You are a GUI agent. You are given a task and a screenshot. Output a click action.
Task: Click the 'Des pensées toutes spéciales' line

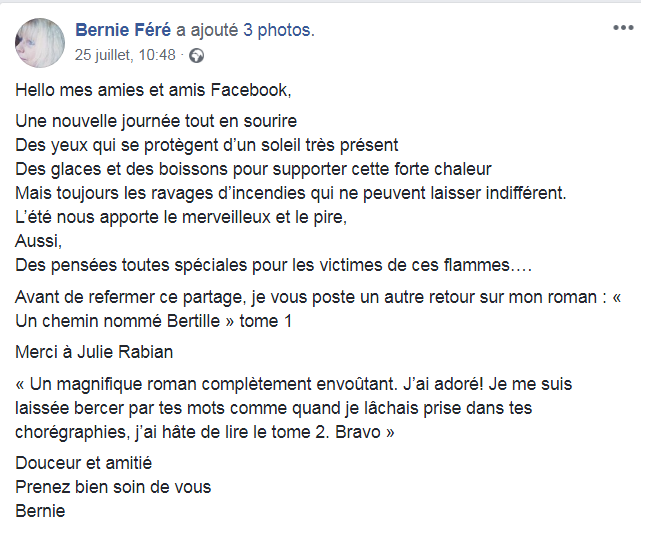coord(274,265)
